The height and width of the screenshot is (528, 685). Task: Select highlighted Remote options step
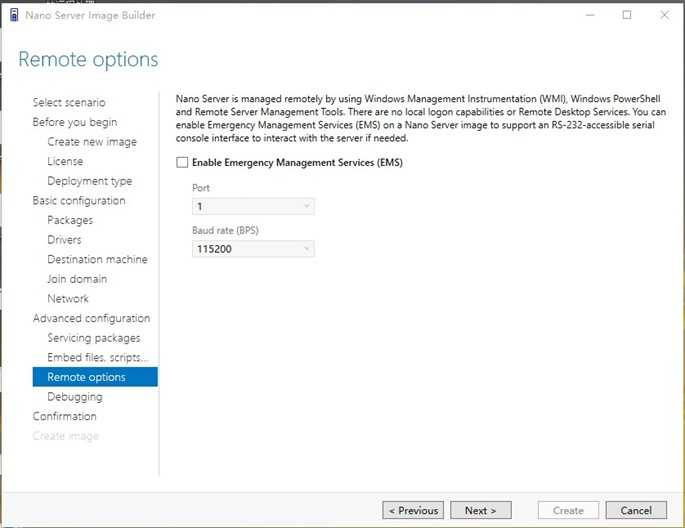[95, 377]
